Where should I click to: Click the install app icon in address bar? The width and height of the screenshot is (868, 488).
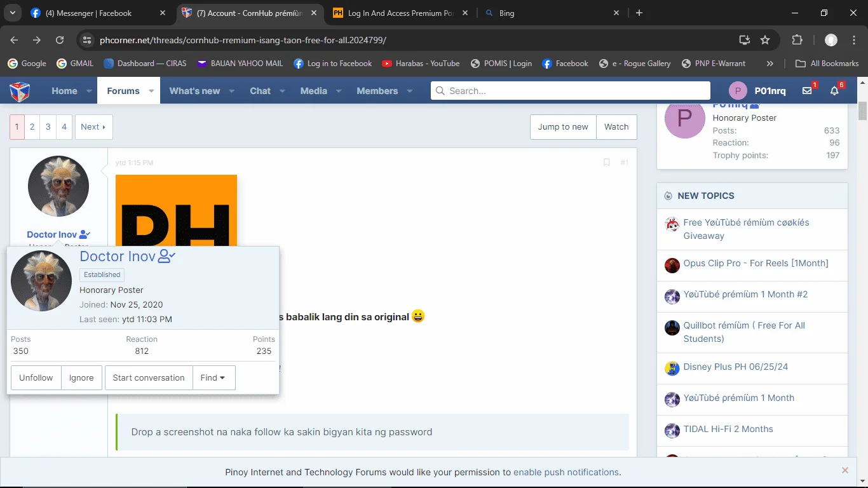[x=745, y=40]
